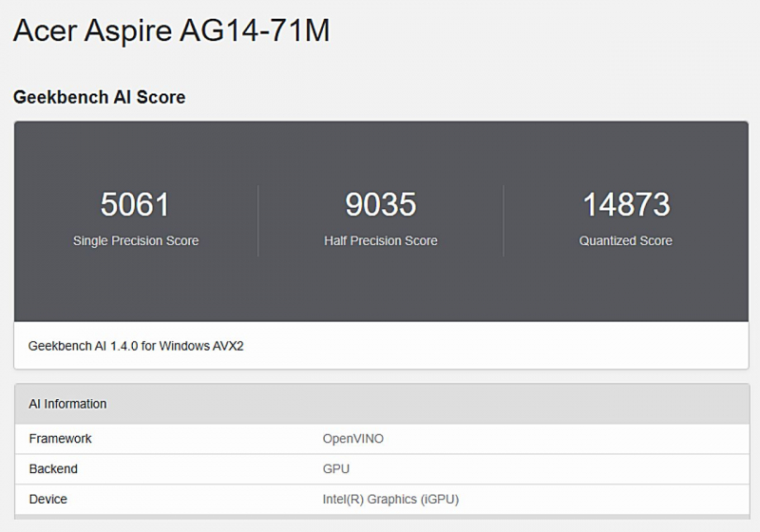Click the 14873 score value

[625, 204]
